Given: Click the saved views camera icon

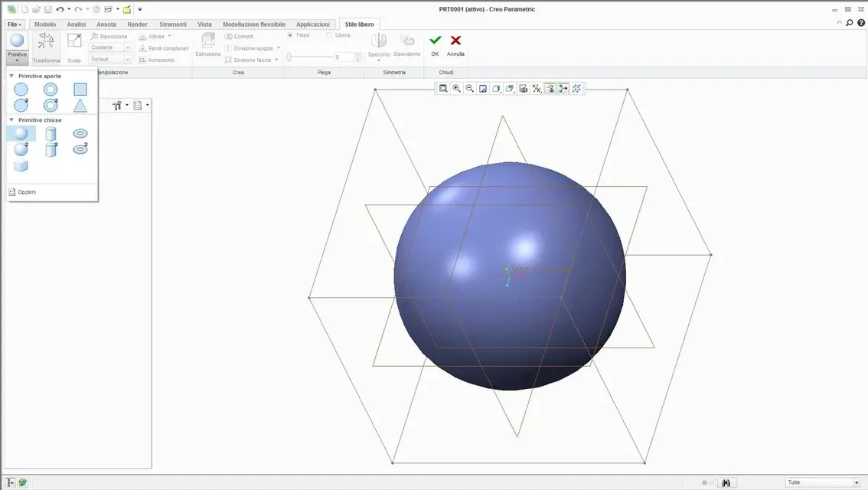Looking at the screenshot, I should [x=523, y=89].
